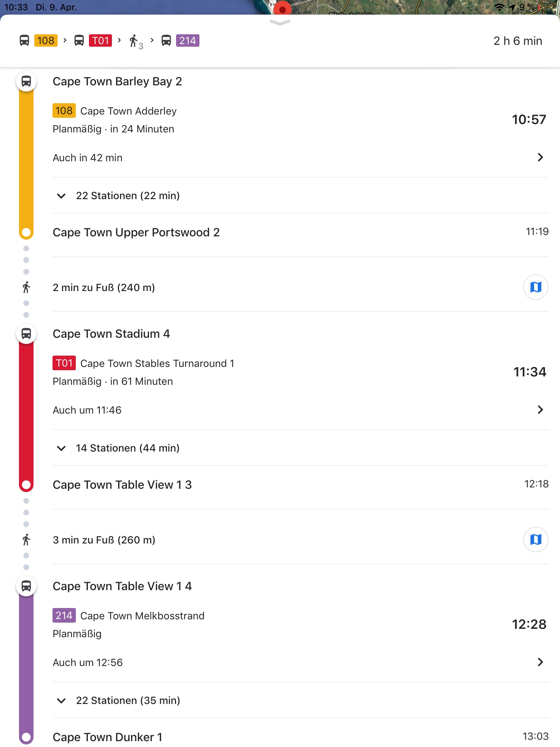Open Auch um 11:46 departures arrow
The width and height of the screenshot is (560, 747).
pyautogui.click(x=540, y=410)
